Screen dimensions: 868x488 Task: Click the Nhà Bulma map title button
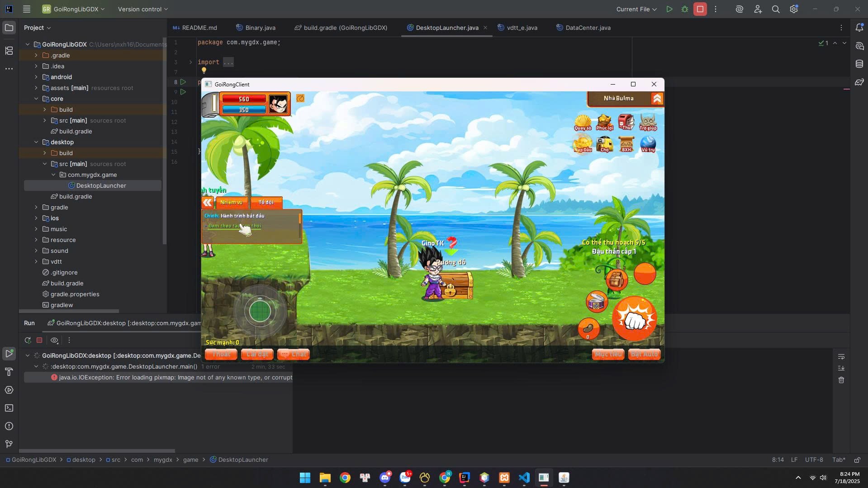tap(619, 98)
